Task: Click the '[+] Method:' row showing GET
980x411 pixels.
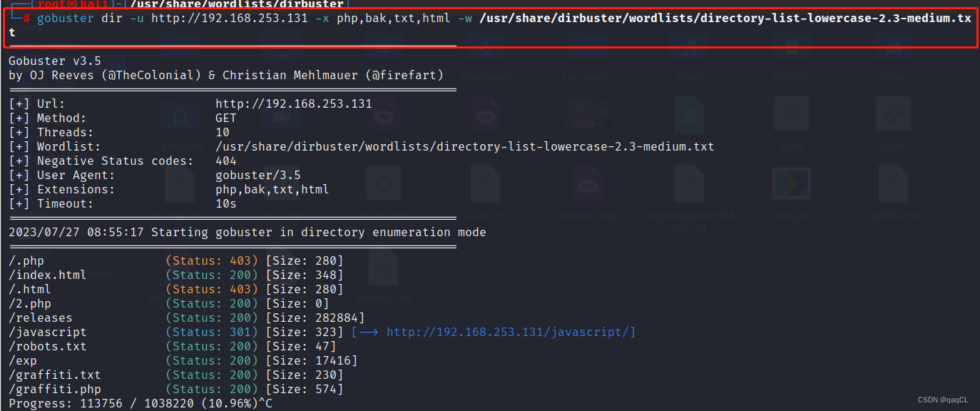Action: click(x=123, y=118)
